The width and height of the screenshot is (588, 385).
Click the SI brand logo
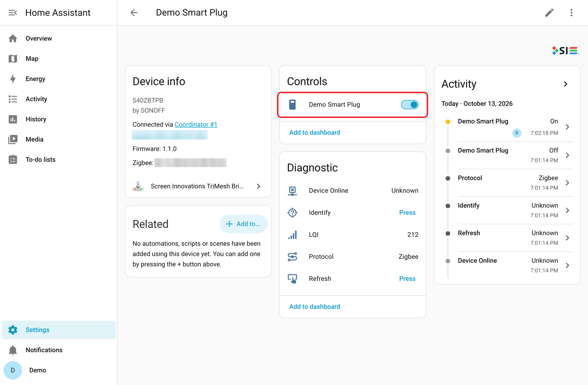pos(565,51)
